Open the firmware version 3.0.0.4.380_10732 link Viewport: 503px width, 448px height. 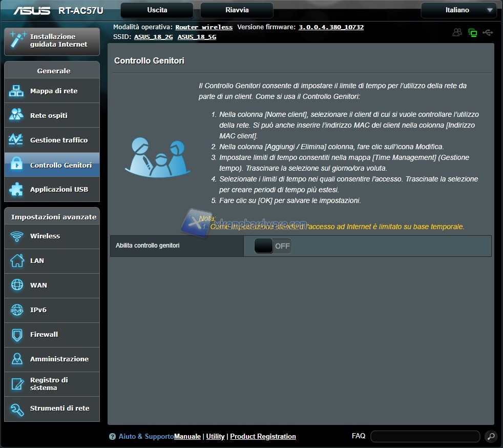click(x=331, y=27)
